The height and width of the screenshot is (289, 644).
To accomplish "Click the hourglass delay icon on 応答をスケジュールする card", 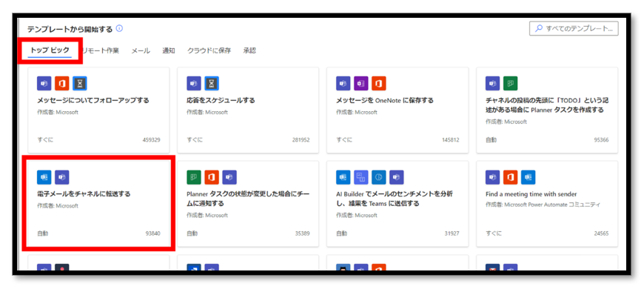I will 212,84.
